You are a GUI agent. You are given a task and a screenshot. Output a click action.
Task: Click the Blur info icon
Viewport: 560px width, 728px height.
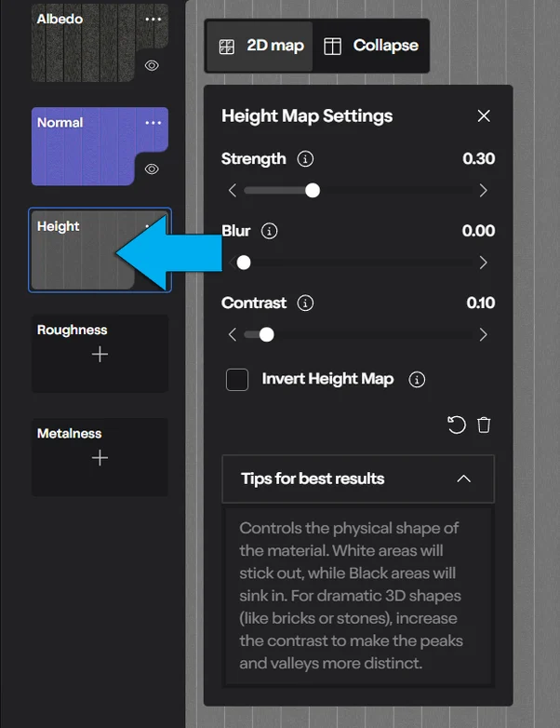[269, 231]
